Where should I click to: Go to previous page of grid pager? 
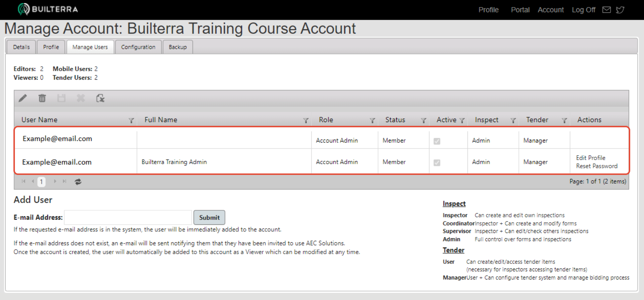click(33, 181)
